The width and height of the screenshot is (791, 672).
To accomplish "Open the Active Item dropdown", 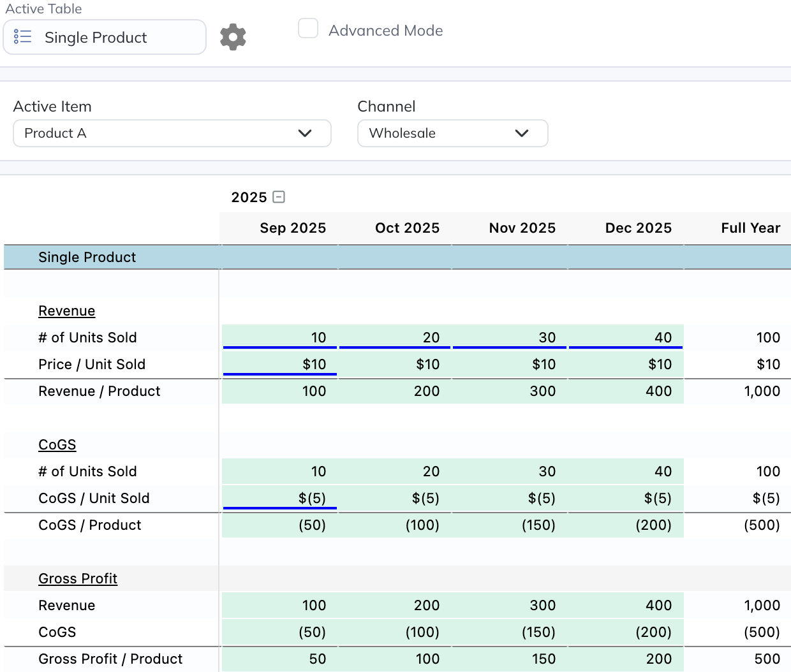I will (172, 133).
